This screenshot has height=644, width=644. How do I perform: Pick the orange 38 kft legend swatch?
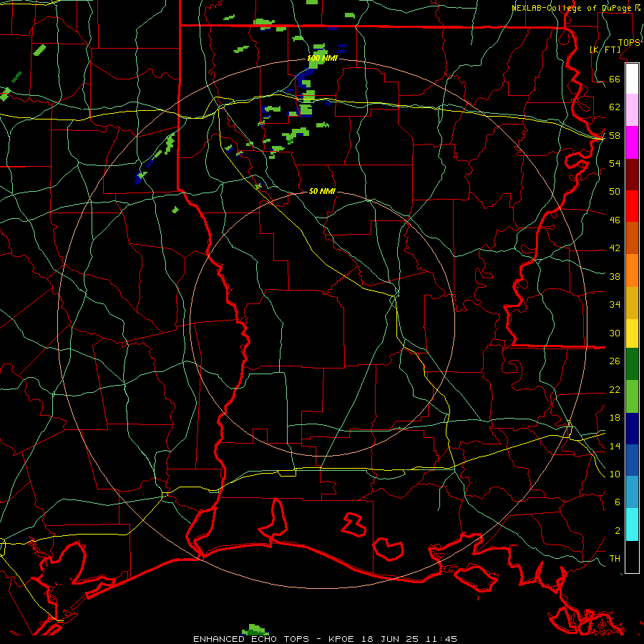pos(632,270)
